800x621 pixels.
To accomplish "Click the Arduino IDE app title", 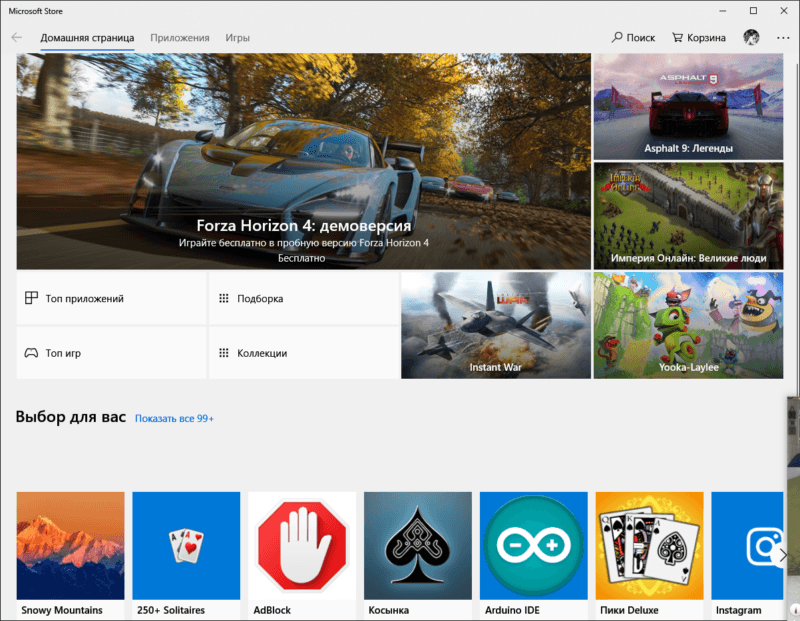I will 512,610.
